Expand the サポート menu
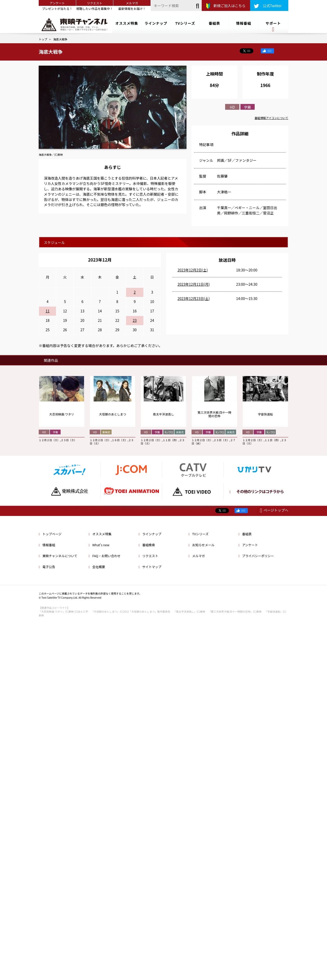 273,24
